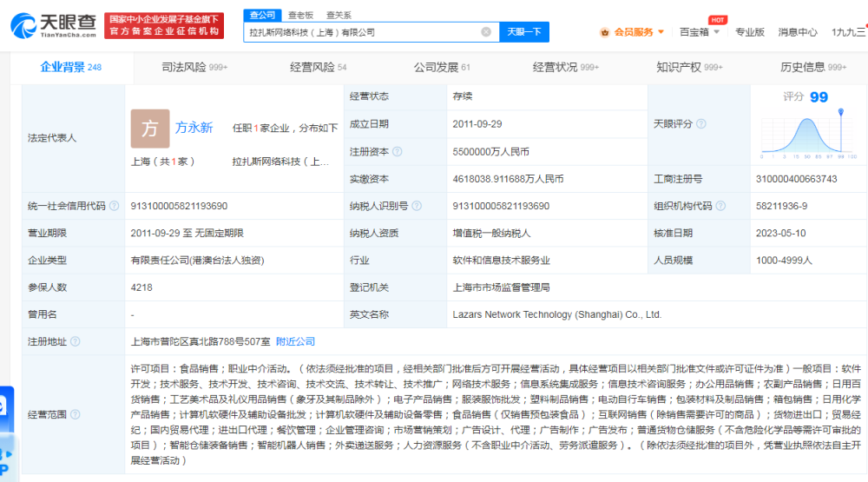
Task: Click the help icon beside 组织机构代码
Action: click(x=720, y=206)
